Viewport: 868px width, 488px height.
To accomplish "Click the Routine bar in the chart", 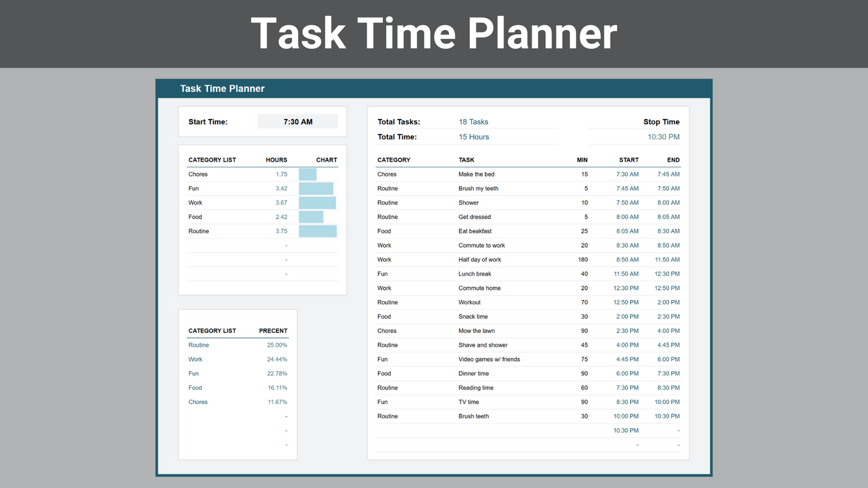I will [x=318, y=231].
